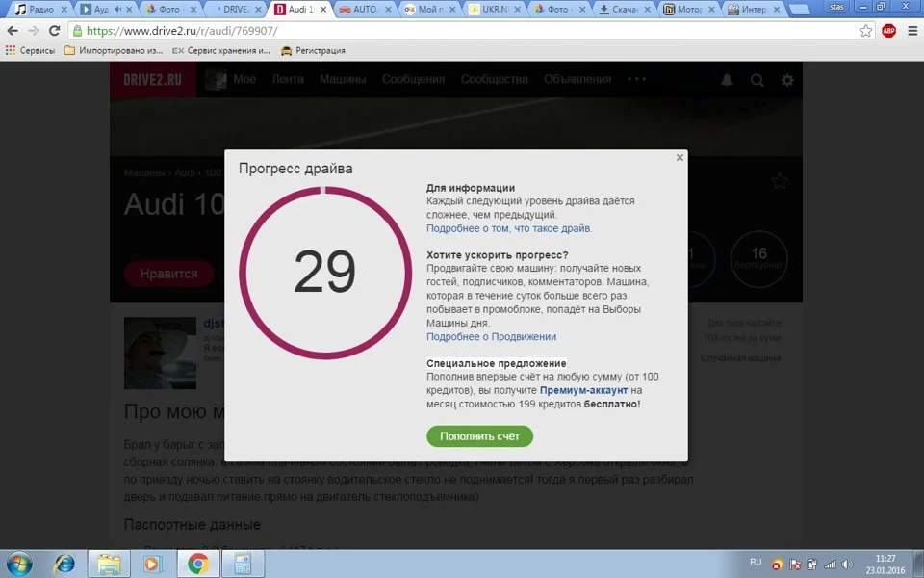Viewport: 924px width, 578px height.
Task: Switch to the Радио tab
Action: 41,10
